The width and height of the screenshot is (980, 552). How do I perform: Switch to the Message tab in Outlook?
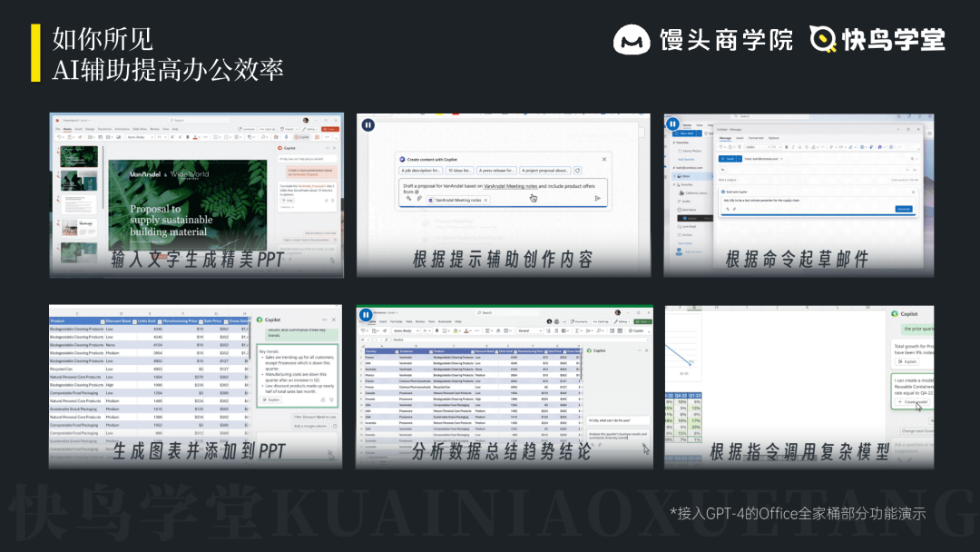click(725, 137)
